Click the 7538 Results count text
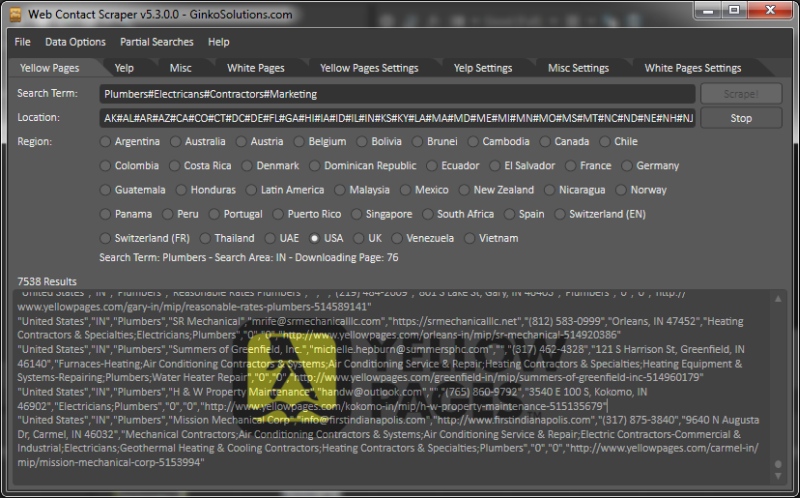800x498 pixels. click(47, 282)
